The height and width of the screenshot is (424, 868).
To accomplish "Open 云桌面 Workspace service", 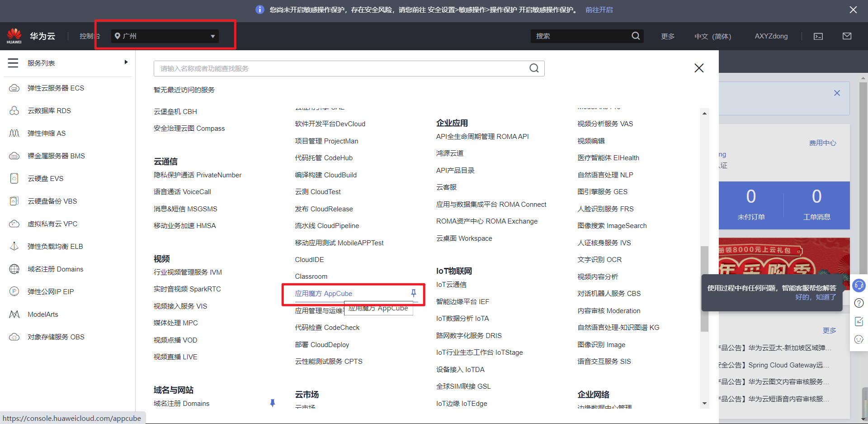I will click(464, 238).
